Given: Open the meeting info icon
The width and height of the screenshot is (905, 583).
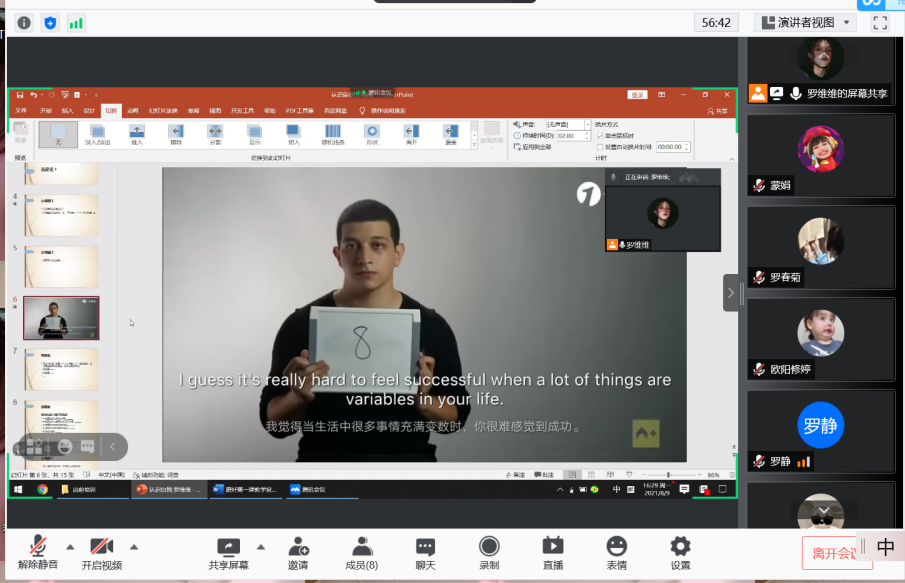Looking at the screenshot, I should coord(24,22).
